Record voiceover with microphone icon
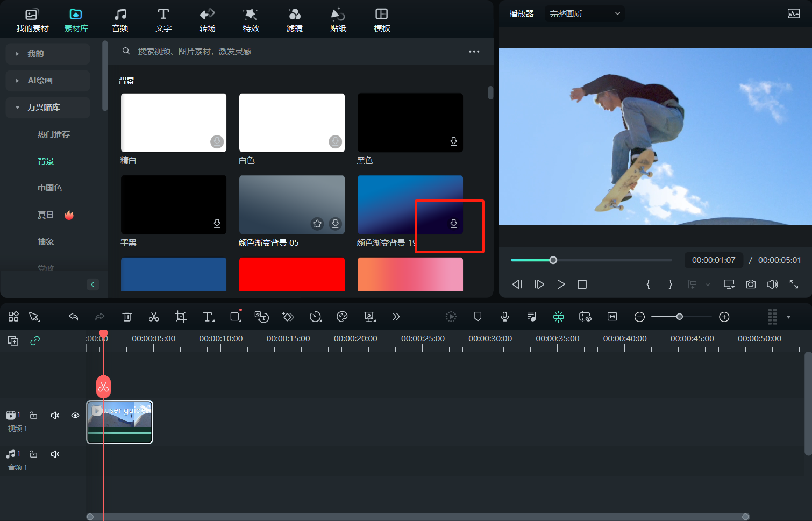Image resolution: width=812 pixels, height=521 pixels. [504, 317]
